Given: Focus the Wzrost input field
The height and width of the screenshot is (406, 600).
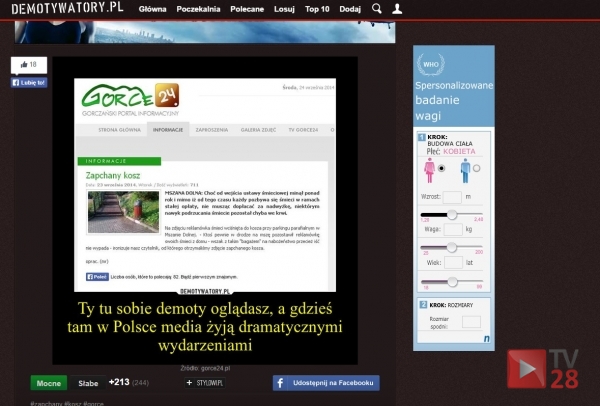Looking at the screenshot, I should click(x=452, y=197).
